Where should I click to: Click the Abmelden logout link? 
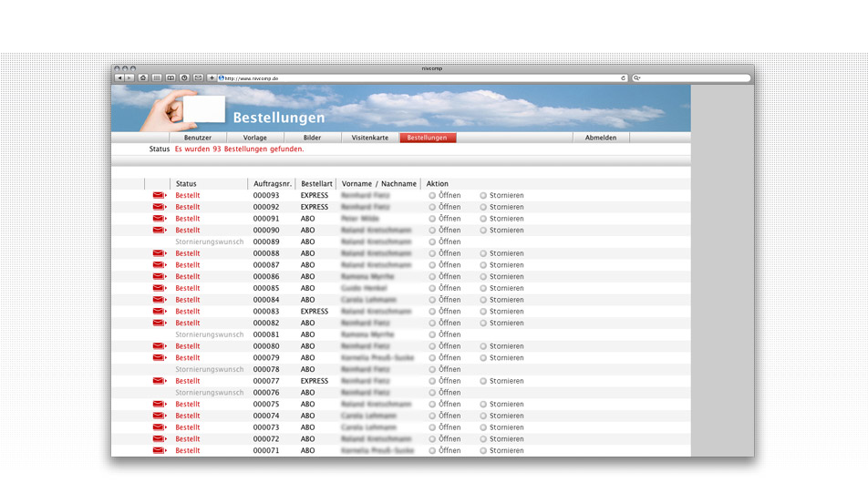[x=601, y=138]
